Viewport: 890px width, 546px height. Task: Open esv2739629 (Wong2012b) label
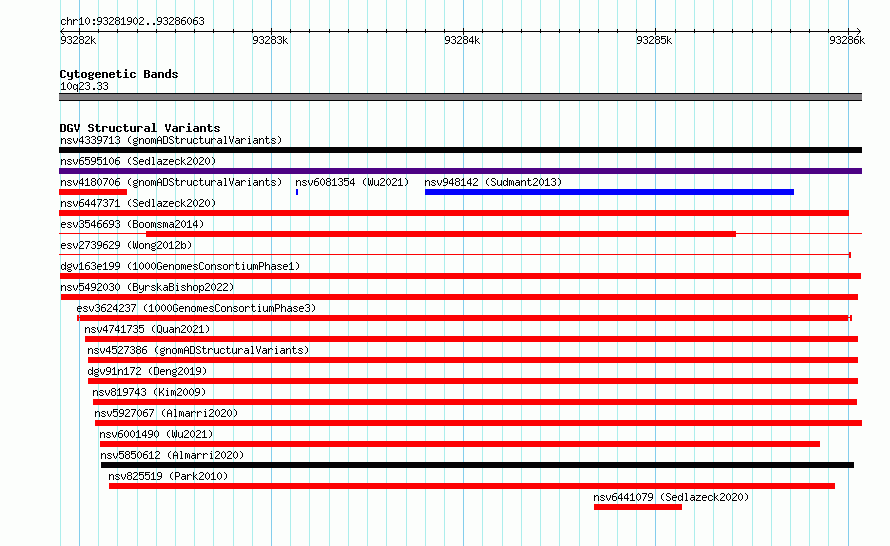(x=126, y=245)
